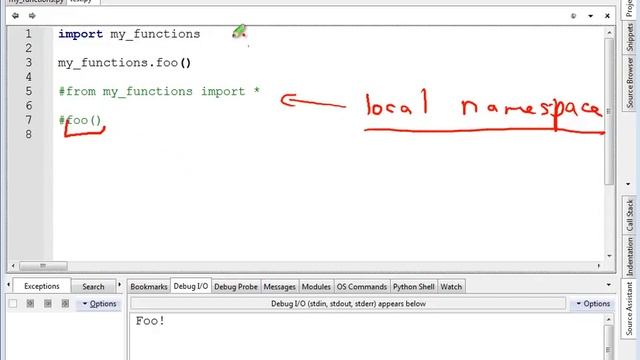Open the Debug Probe tab
Screen dimensions: 640x360
(236, 287)
